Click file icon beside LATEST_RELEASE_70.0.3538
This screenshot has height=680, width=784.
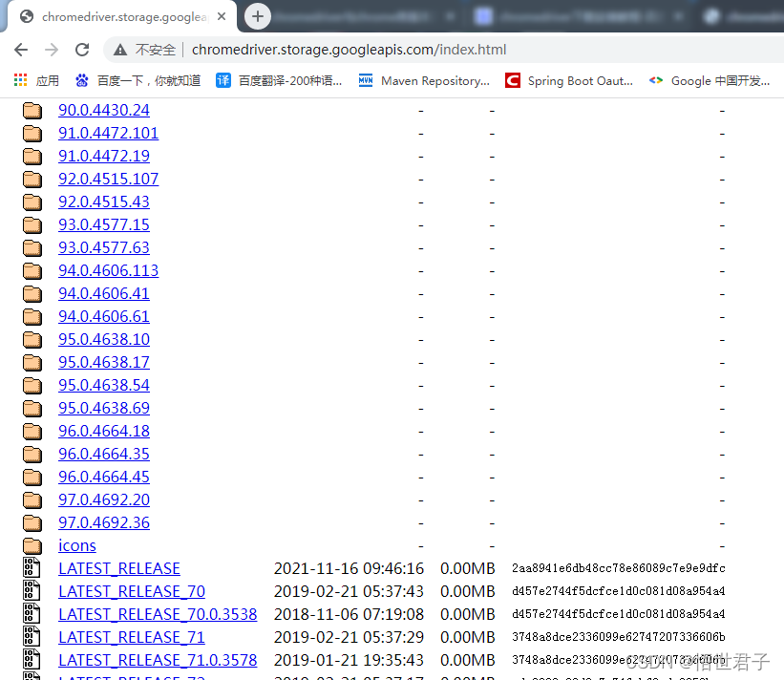tap(32, 614)
